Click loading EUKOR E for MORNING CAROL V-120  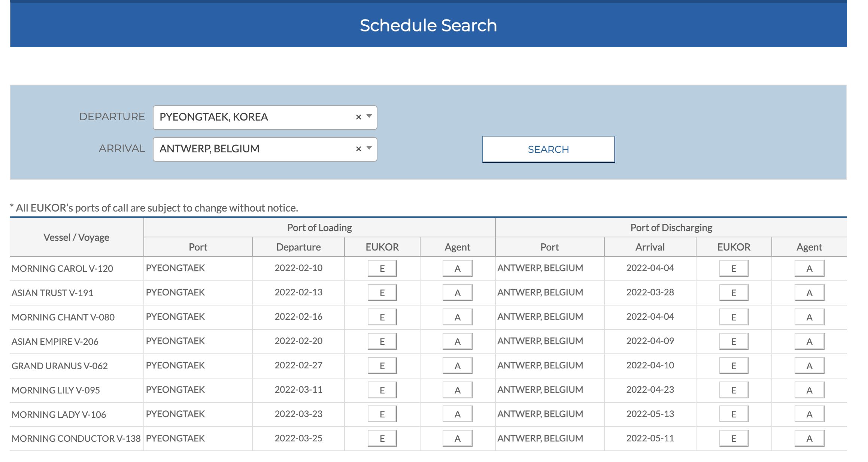coord(382,268)
